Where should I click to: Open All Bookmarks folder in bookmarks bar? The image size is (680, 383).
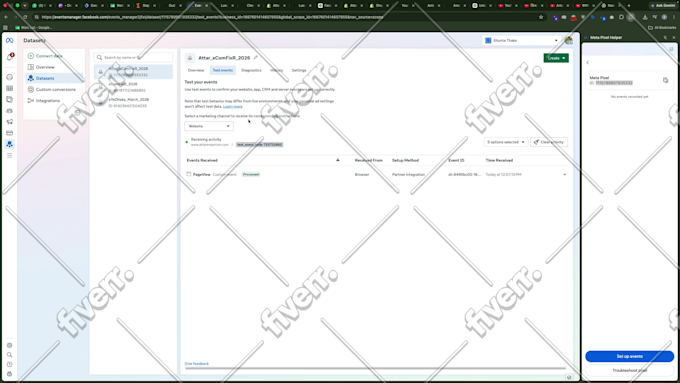662,27
